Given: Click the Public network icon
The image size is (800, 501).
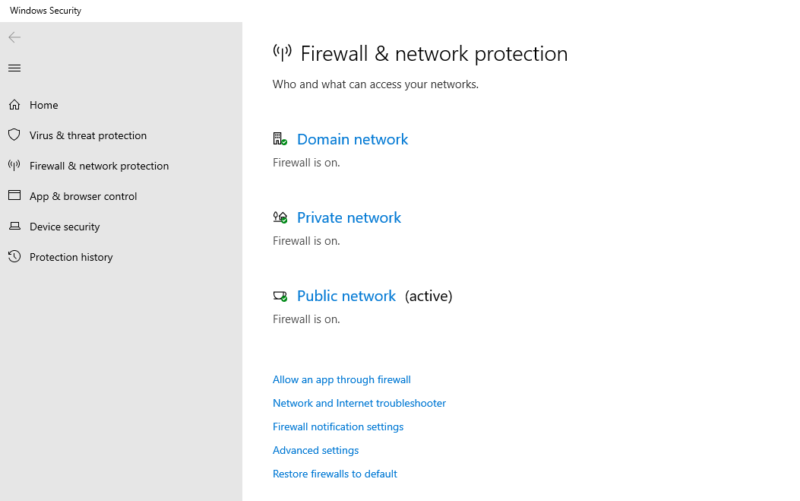Looking at the screenshot, I should click(x=280, y=296).
